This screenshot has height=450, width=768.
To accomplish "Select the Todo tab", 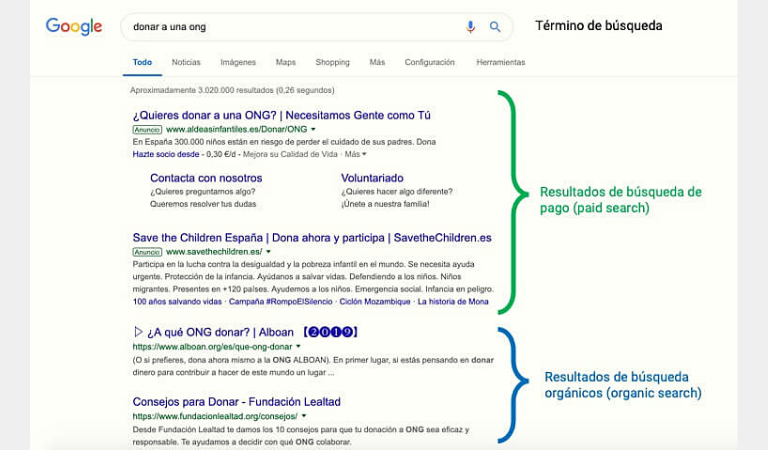I will [x=142, y=62].
